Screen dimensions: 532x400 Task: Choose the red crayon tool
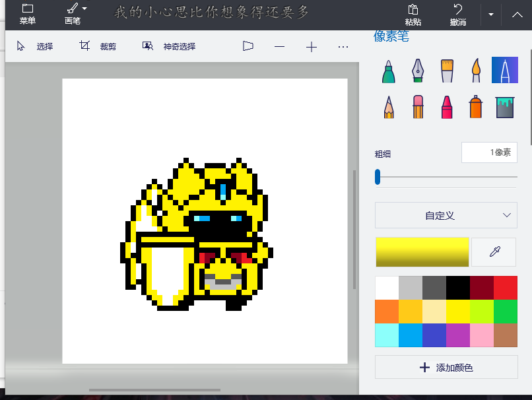point(447,107)
